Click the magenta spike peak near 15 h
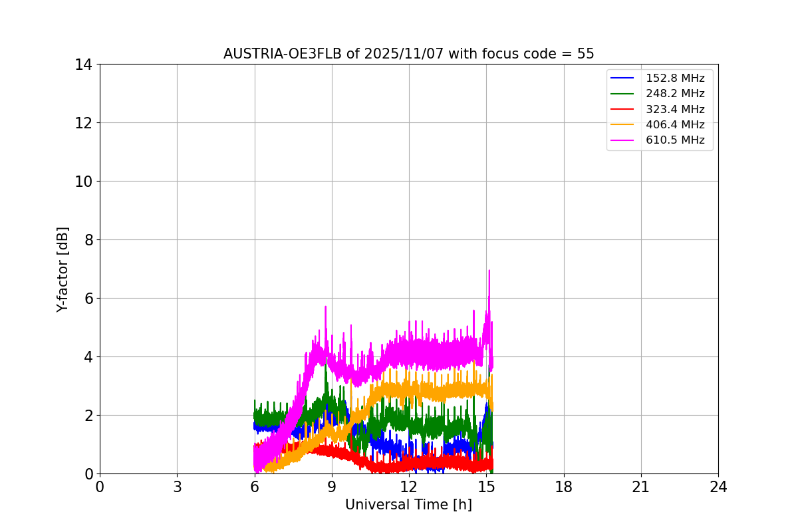798x532 pixels. click(x=489, y=271)
